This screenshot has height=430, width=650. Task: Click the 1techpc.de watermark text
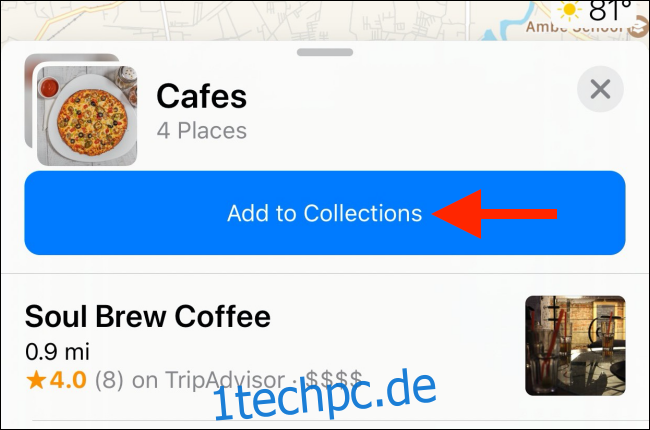324,395
